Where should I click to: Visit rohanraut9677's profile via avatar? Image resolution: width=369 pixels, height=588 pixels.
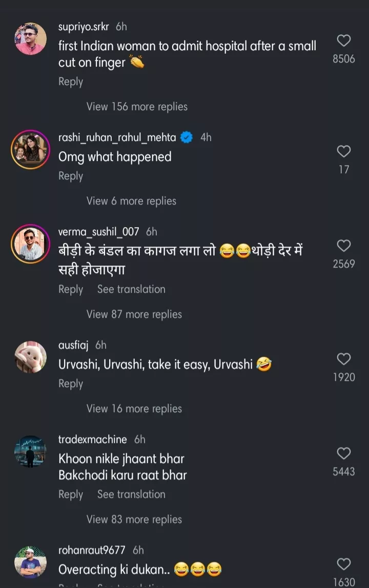(x=30, y=562)
